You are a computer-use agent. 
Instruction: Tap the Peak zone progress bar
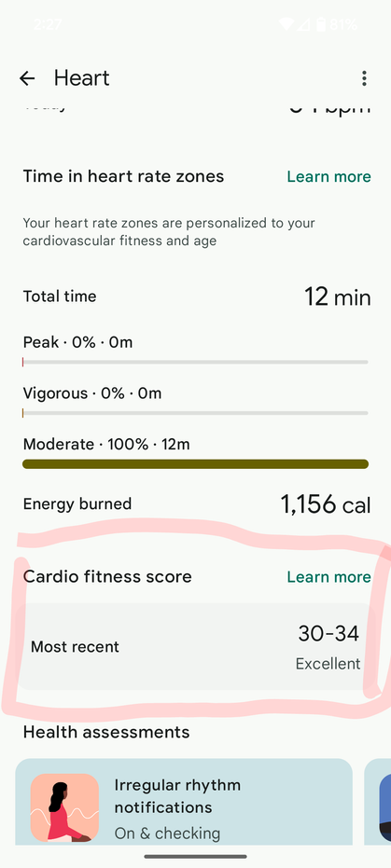click(x=196, y=362)
